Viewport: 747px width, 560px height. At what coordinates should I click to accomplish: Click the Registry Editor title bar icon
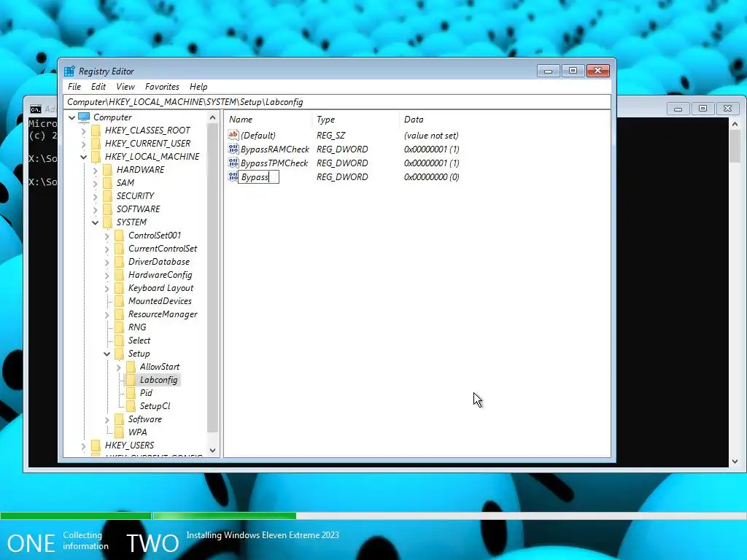69,71
